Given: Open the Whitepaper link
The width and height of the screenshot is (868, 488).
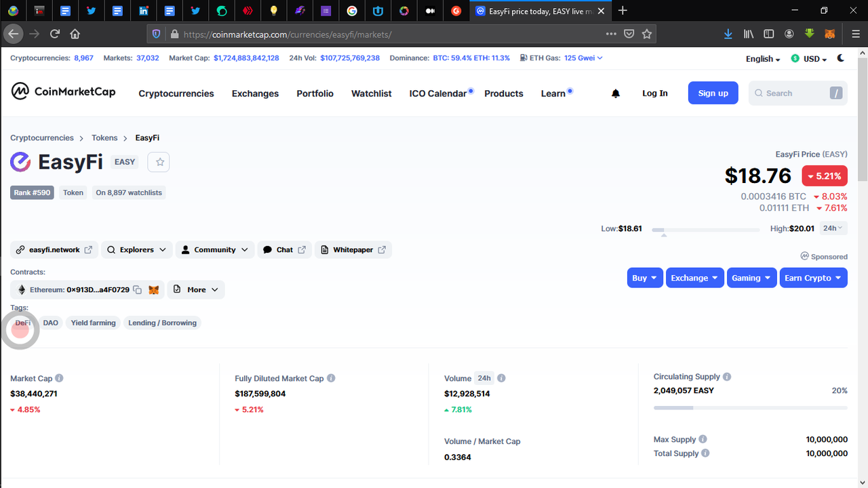Looking at the screenshot, I should (x=353, y=250).
